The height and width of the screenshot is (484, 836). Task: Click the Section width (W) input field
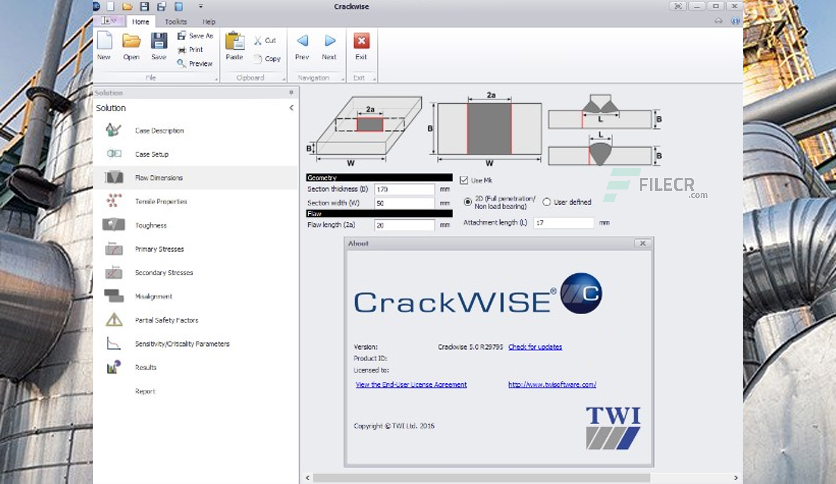(404, 203)
